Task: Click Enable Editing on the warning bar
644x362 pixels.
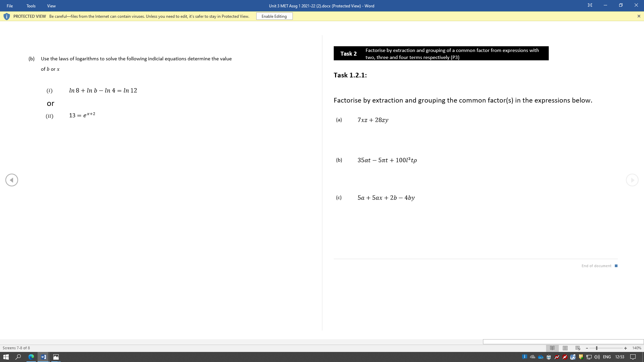Action: tap(274, 16)
